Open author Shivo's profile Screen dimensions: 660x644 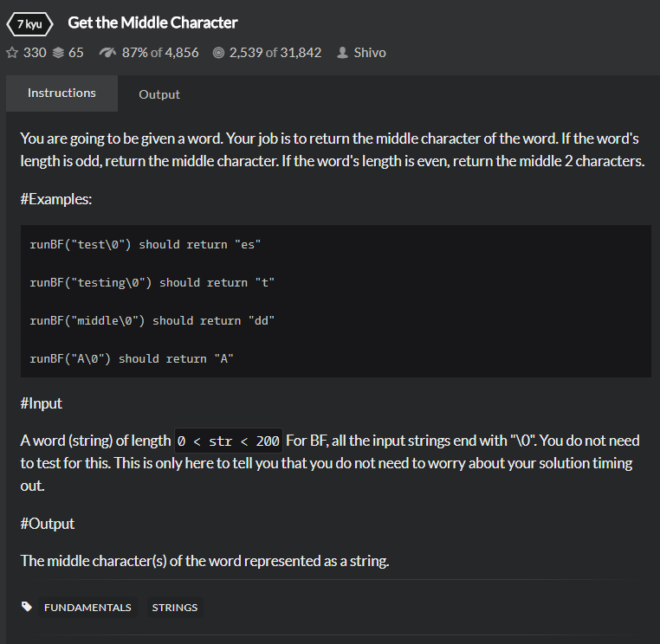(370, 53)
